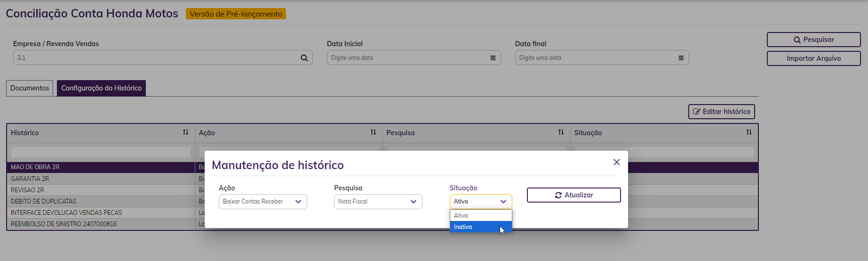The width and height of the screenshot is (868, 261).
Task: Click the Pesquisar button
Action: pyautogui.click(x=813, y=40)
